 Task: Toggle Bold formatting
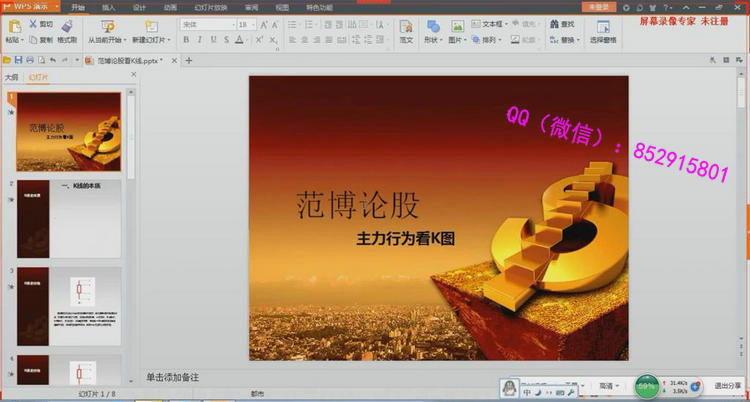click(186, 40)
